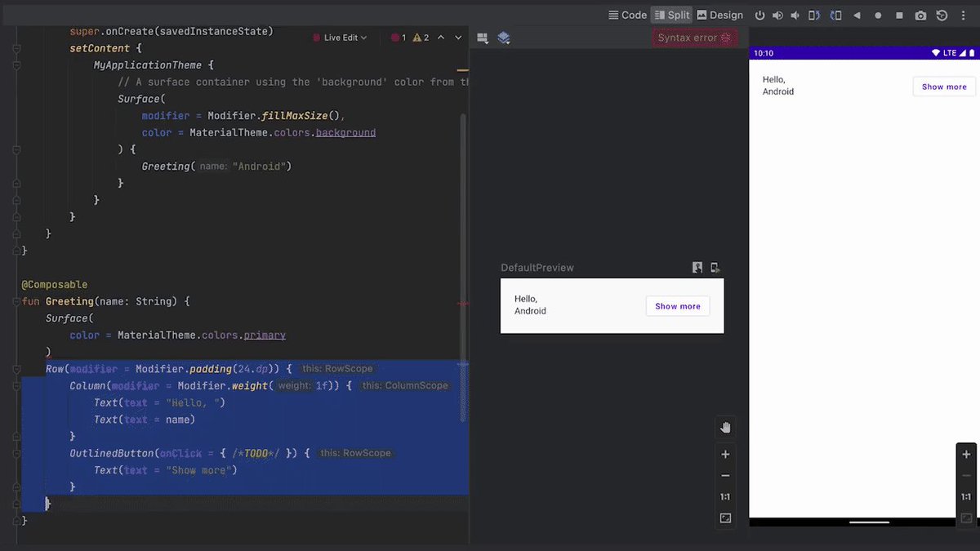Collapse the MyApplicationTheme block fold marker
Screen dimensions: 980x551
tap(16, 65)
